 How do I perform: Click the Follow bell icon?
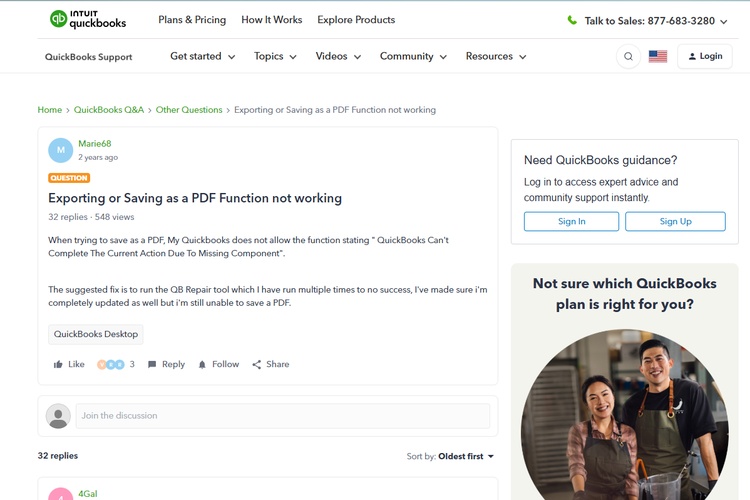[202, 365]
